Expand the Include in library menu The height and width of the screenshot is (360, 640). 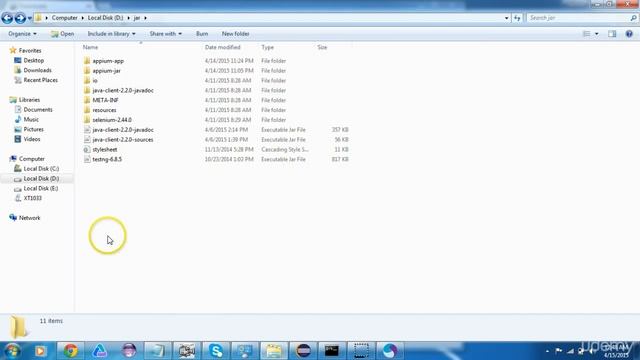click(111, 34)
